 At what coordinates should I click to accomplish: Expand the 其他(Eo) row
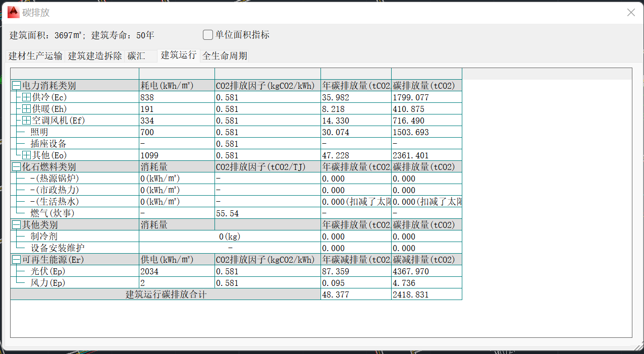(x=26, y=155)
